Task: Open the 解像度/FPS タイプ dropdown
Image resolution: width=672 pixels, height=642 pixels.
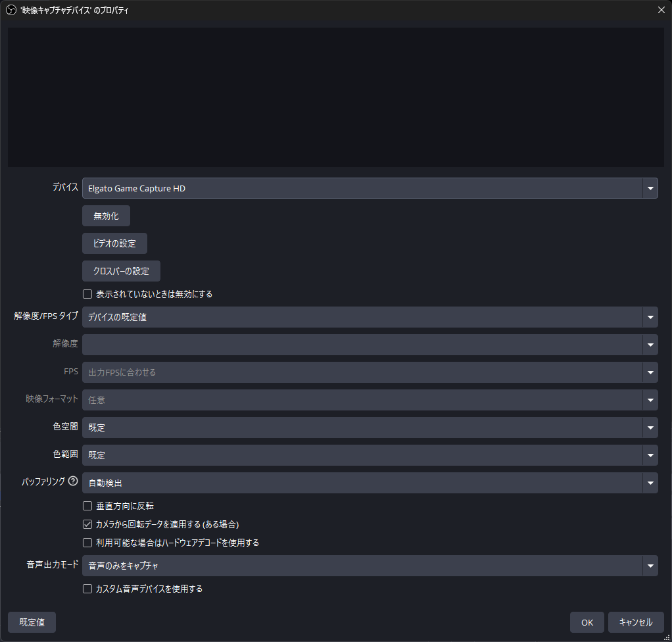Action: coord(370,317)
